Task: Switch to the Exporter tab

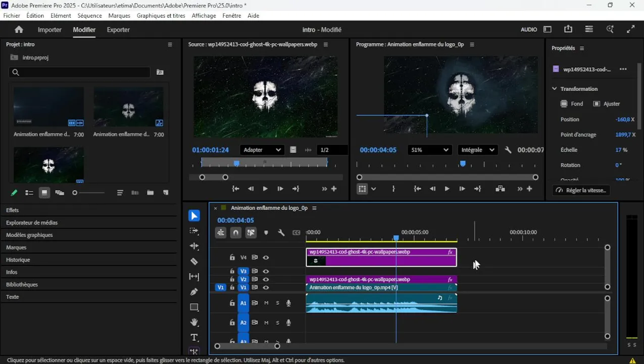Action: point(118,29)
